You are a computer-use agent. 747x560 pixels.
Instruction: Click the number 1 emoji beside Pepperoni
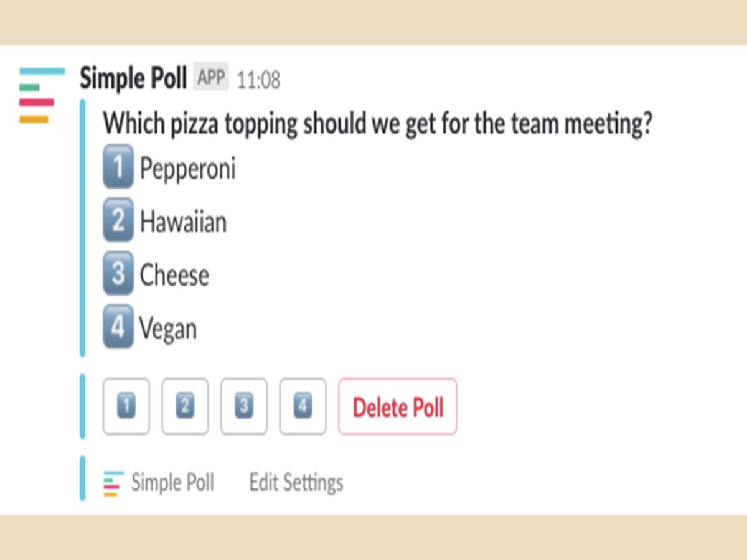point(118,167)
